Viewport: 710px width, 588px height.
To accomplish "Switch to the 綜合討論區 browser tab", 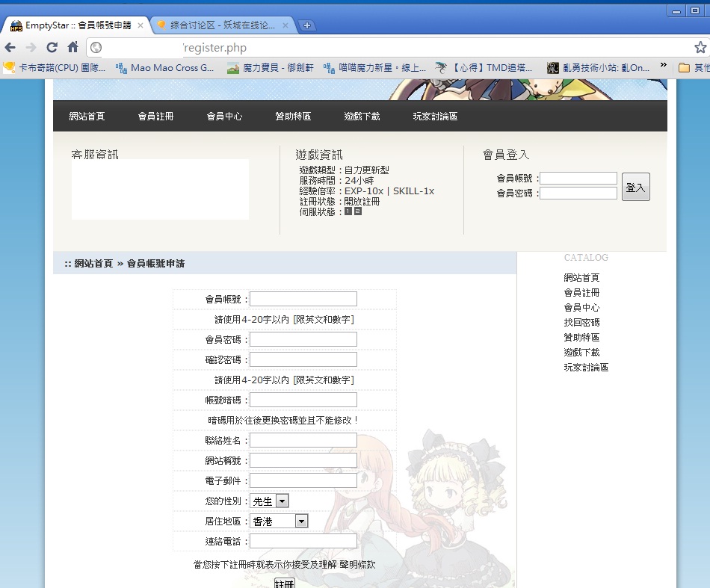I will click(x=220, y=25).
